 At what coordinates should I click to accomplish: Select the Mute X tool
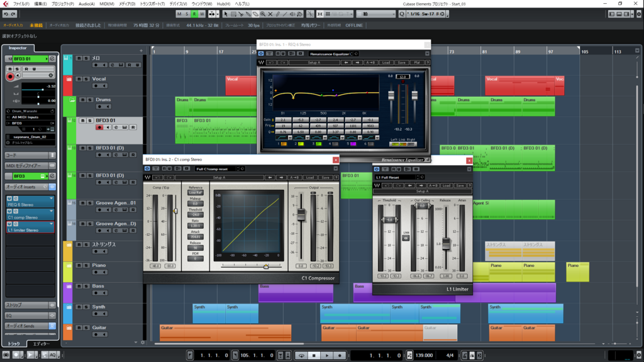[x=270, y=14]
